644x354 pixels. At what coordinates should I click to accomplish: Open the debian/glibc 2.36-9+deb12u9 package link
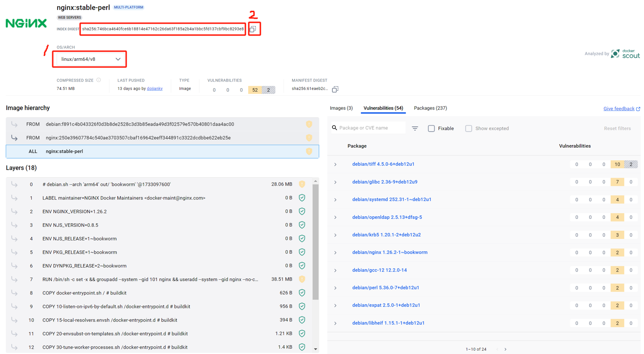[385, 182]
